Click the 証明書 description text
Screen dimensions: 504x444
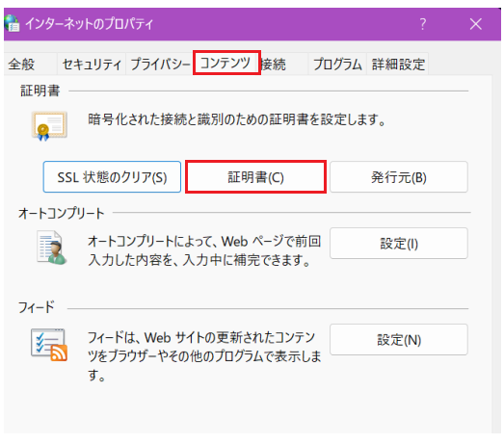click(x=237, y=119)
